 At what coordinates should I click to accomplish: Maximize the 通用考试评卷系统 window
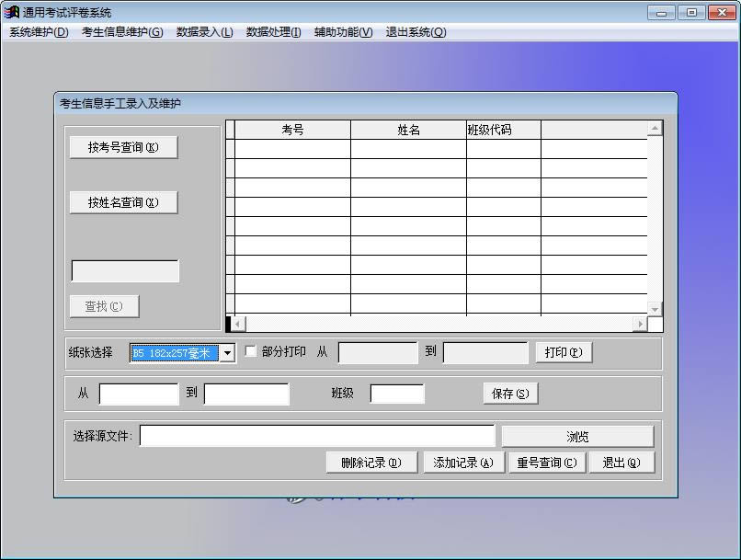click(x=691, y=12)
